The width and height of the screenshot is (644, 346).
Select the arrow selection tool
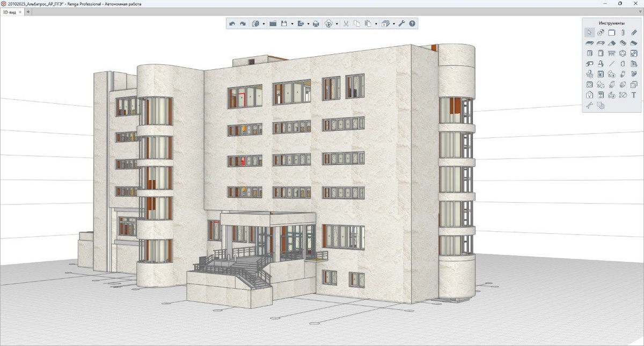[x=589, y=33]
